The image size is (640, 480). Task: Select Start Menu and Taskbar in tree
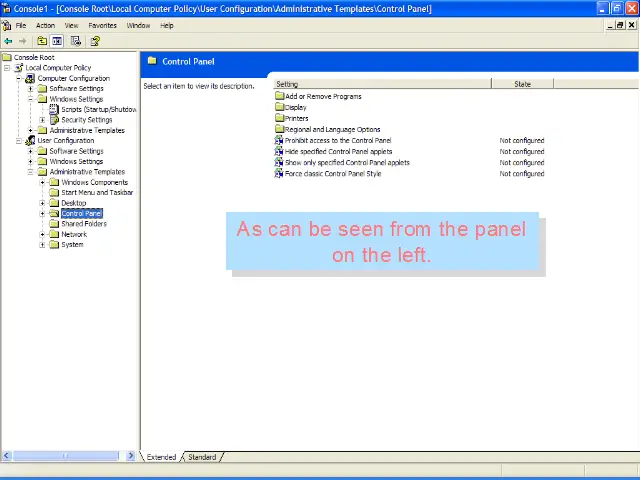pos(97,193)
